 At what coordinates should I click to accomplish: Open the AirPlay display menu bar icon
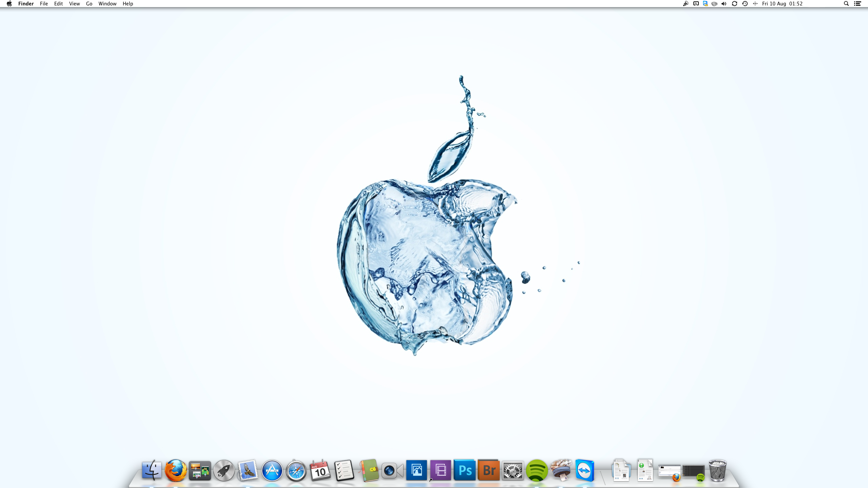tap(696, 4)
